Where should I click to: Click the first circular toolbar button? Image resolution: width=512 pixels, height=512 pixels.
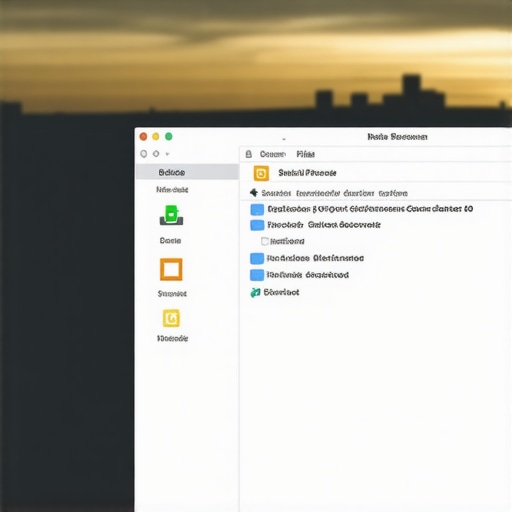click(x=144, y=154)
